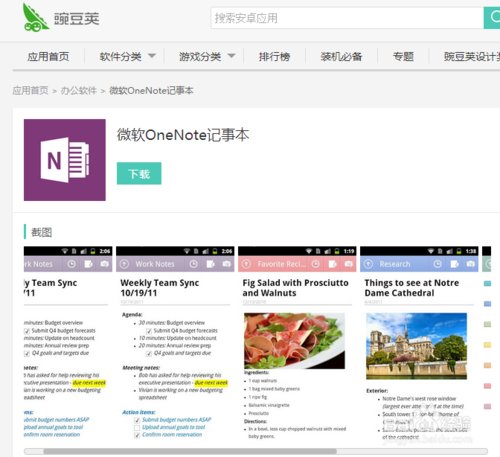500x457 pixels.
Task: Click clock icon in Research header
Action: [438, 264]
